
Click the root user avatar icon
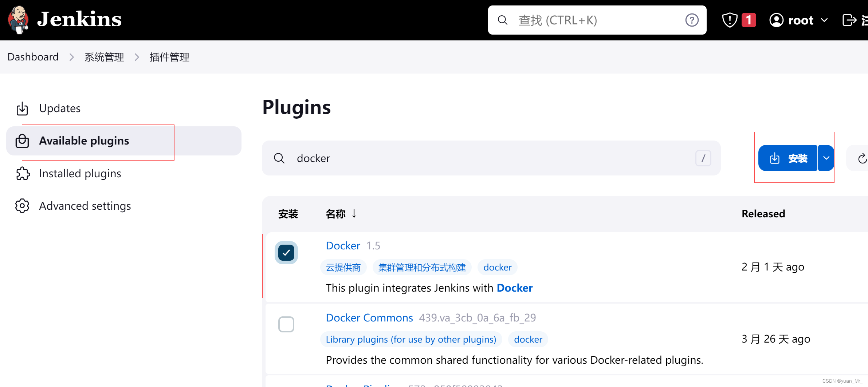click(x=776, y=20)
